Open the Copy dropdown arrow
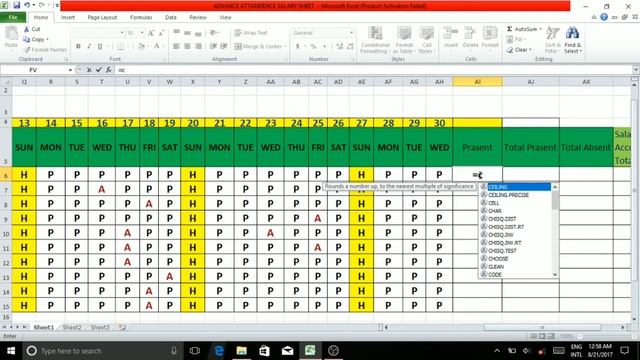Viewport: 640px width, 360px height. click(47, 40)
